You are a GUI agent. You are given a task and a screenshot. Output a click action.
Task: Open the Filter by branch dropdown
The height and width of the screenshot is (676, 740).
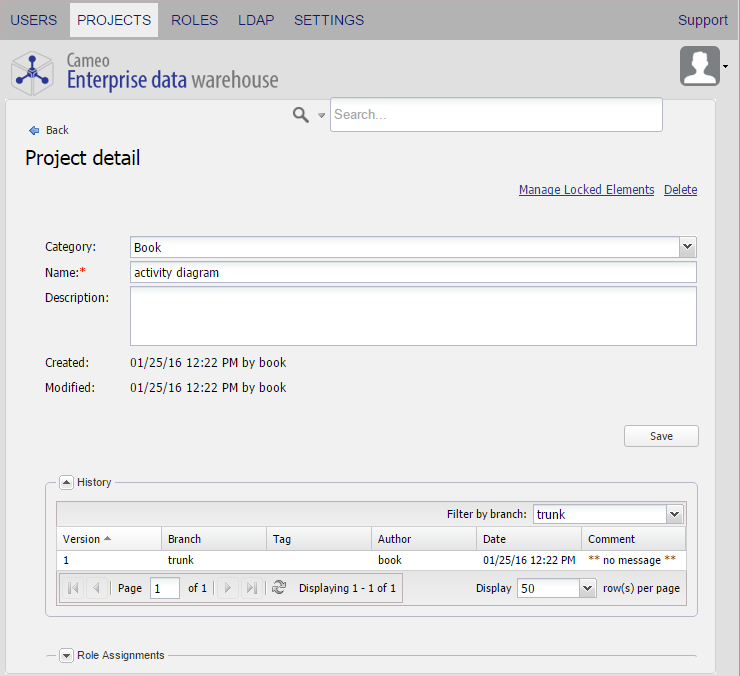pos(675,514)
